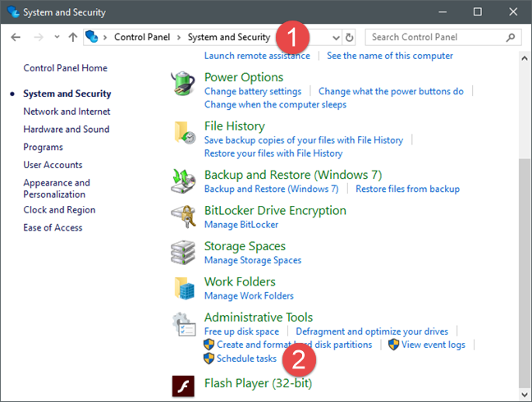The width and height of the screenshot is (532, 402).
Task: Maximize the System and Security window
Action: 477,11
